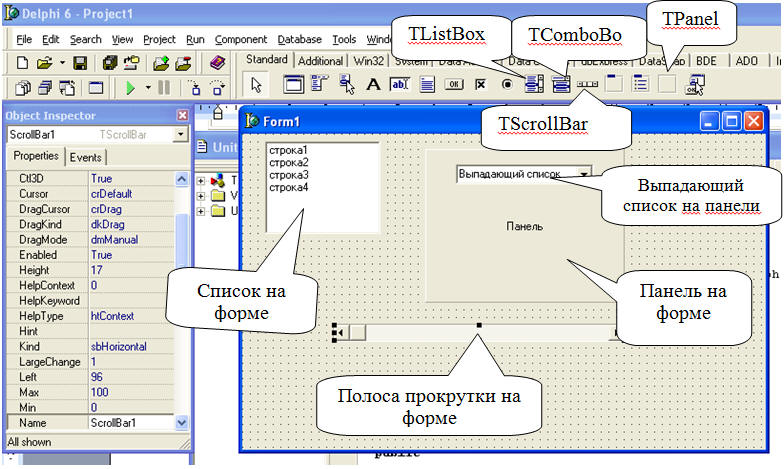
Task: Click the Save All icon
Action: 110,63
